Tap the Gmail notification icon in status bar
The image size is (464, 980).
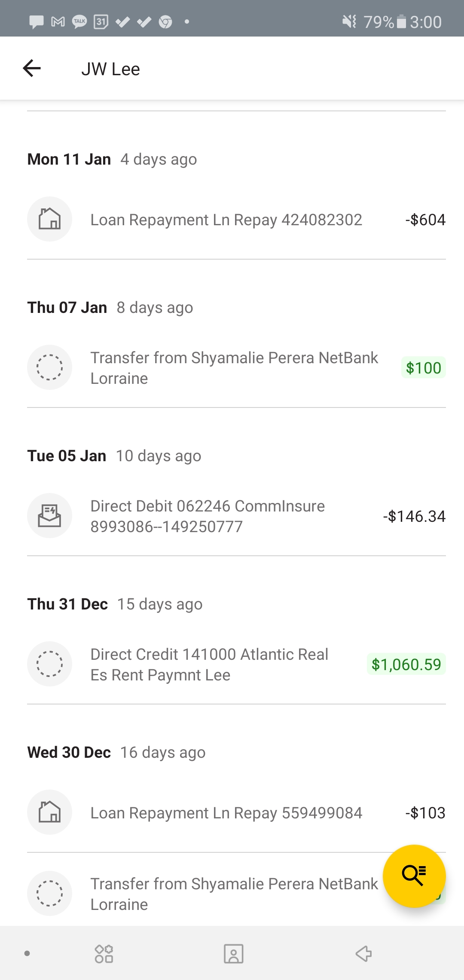[58, 21]
